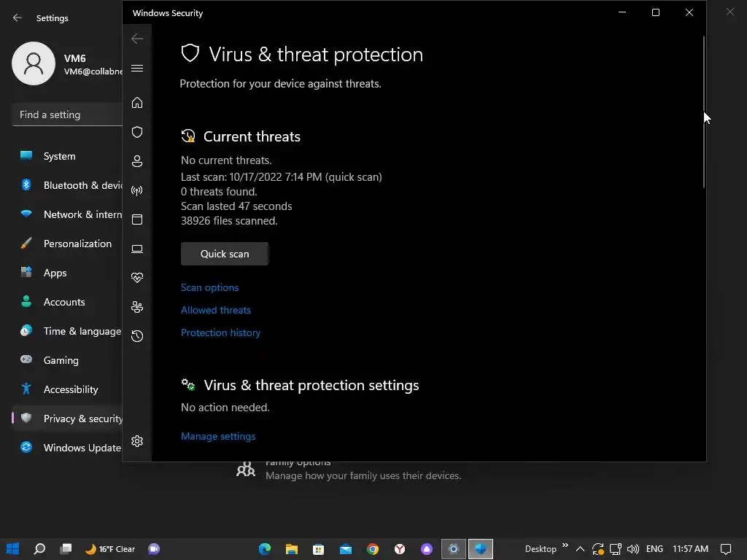Open Windows Security settings gear icon
Image resolution: width=747 pixels, height=560 pixels.
[136, 441]
